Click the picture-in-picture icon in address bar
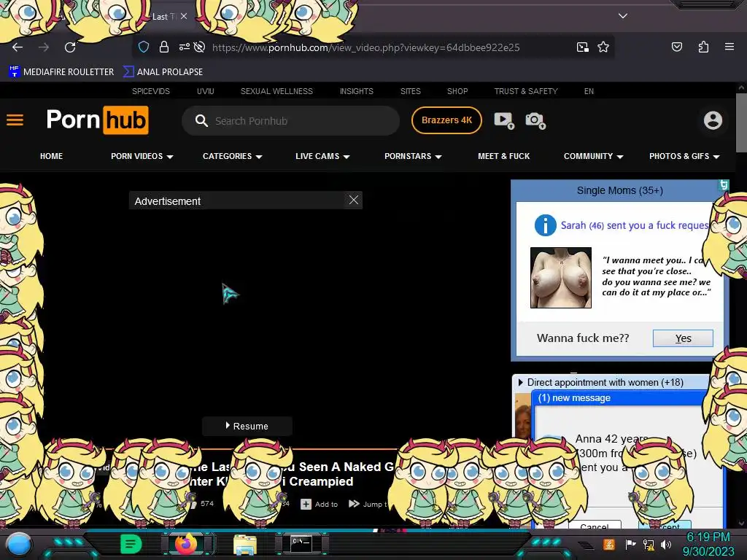Image resolution: width=747 pixels, height=560 pixels. (582, 47)
